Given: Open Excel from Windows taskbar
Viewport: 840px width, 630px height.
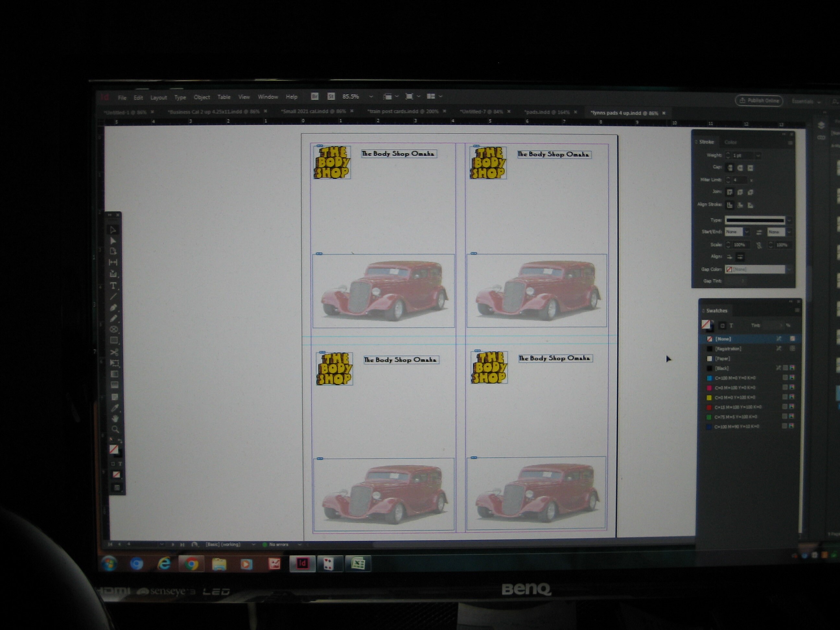Looking at the screenshot, I should tap(358, 564).
